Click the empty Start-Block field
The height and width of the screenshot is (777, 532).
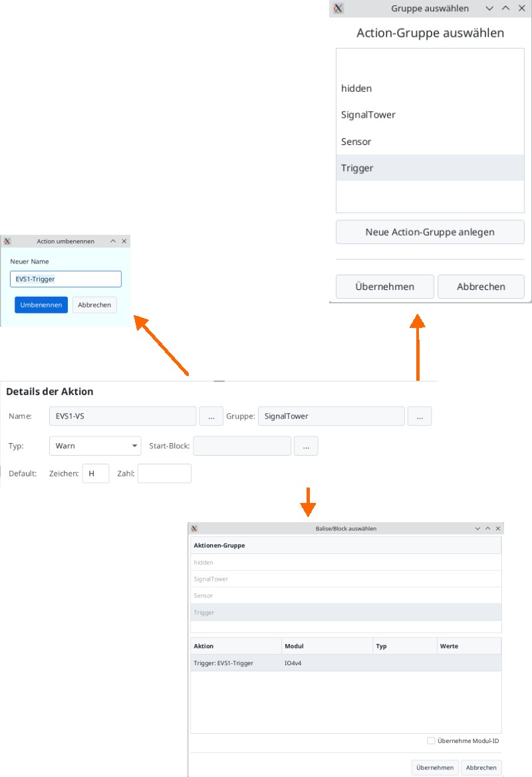[x=242, y=446]
